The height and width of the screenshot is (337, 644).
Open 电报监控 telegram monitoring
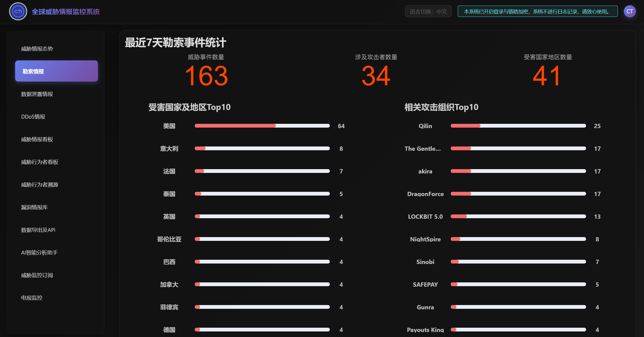coord(31,297)
